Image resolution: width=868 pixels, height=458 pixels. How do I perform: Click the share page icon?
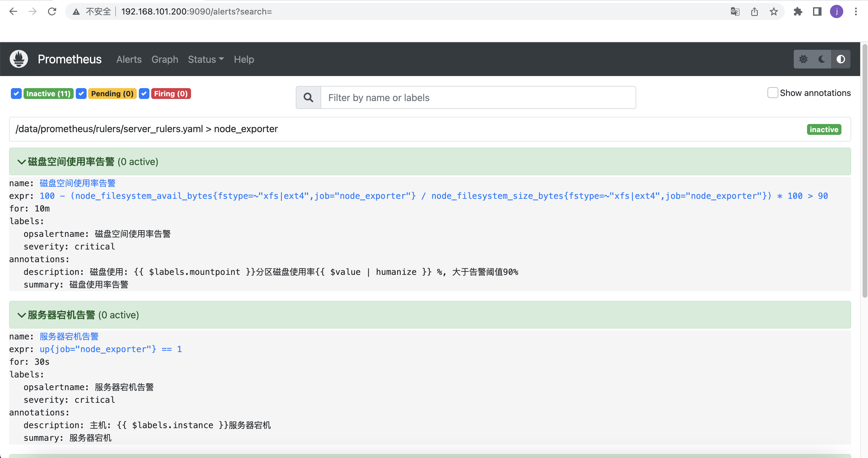755,12
